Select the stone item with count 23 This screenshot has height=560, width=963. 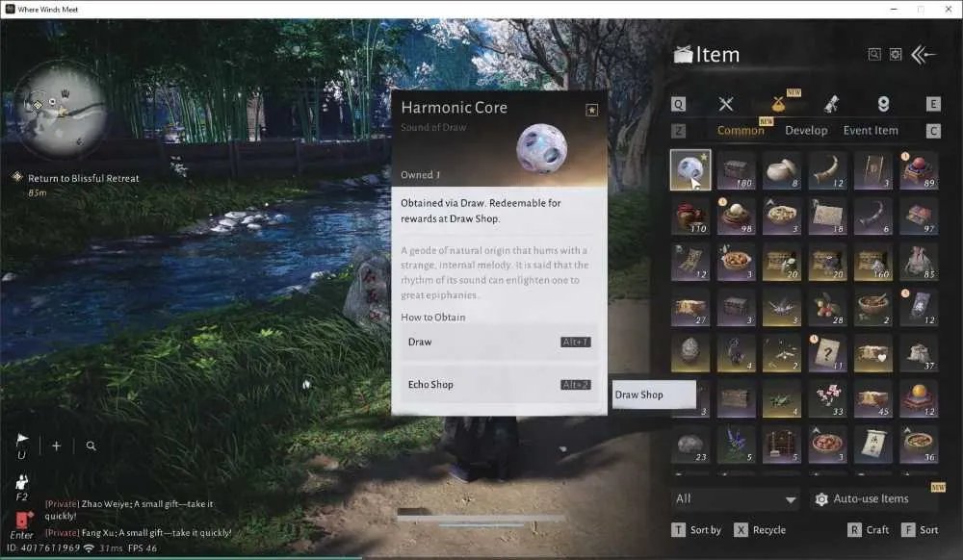click(690, 445)
